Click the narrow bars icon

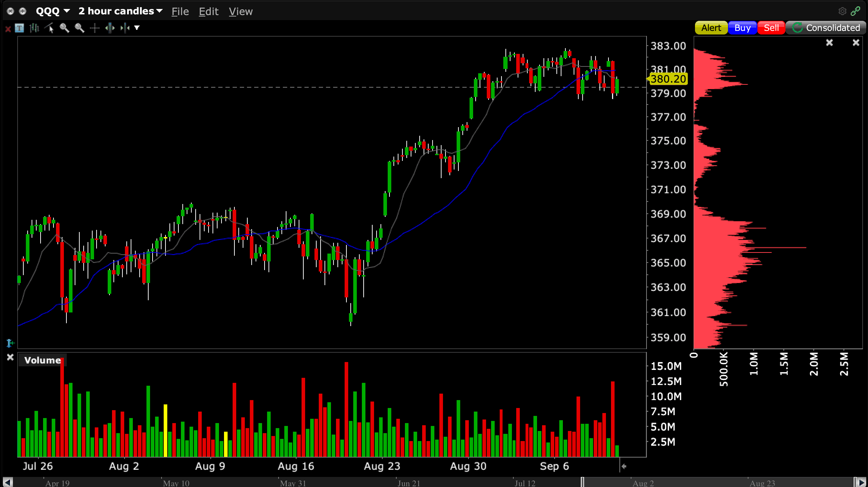tap(125, 28)
